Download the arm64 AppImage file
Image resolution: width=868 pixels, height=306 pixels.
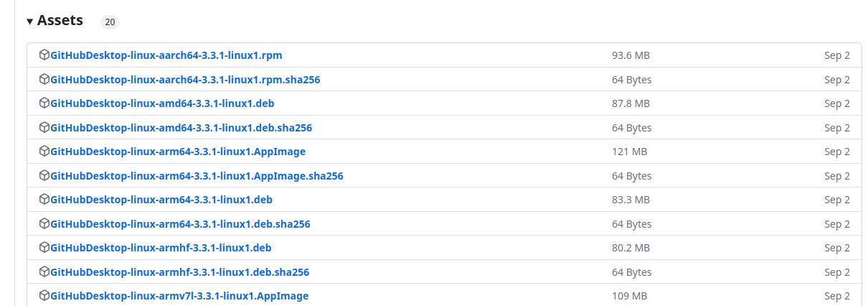coord(178,152)
